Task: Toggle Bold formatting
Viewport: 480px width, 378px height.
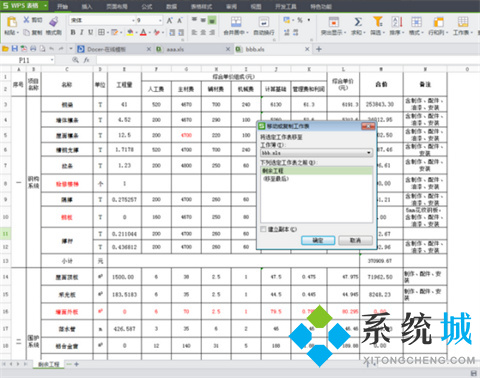Action: click(x=73, y=32)
